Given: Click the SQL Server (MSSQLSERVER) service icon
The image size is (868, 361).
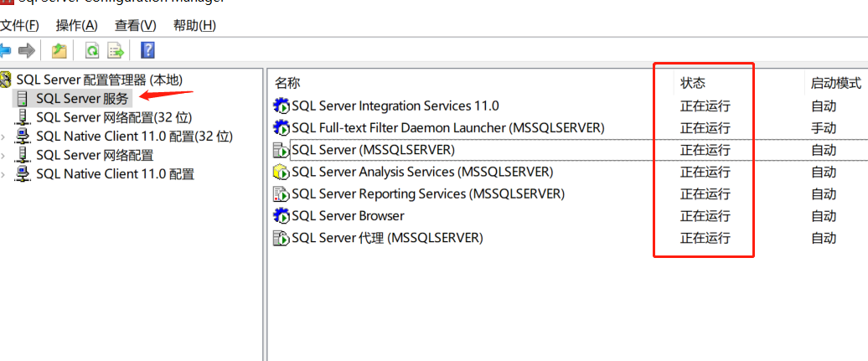Looking at the screenshot, I should (282, 150).
